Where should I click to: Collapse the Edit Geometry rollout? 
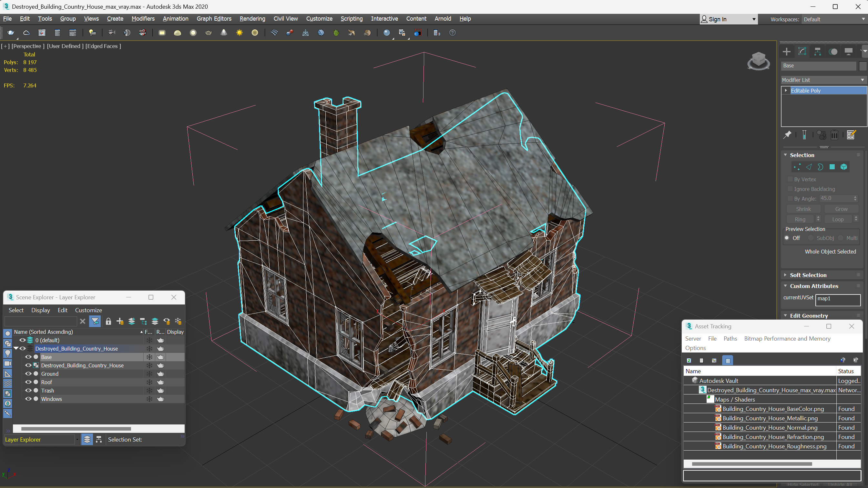coord(785,315)
